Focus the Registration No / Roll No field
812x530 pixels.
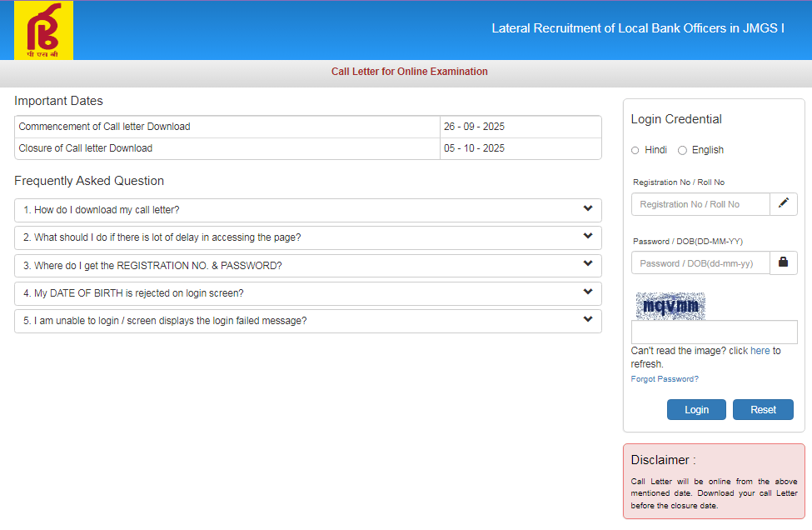700,204
